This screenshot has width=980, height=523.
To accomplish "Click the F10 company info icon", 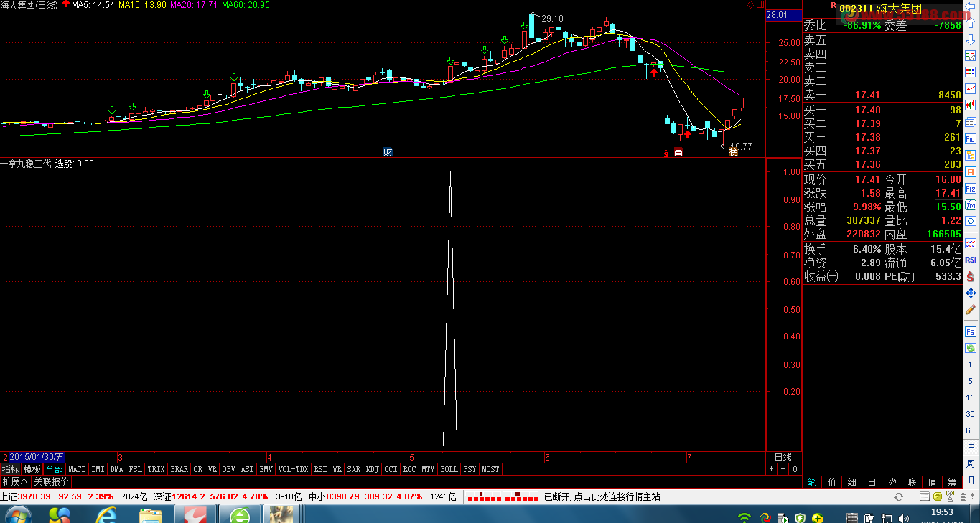I will (x=970, y=138).
